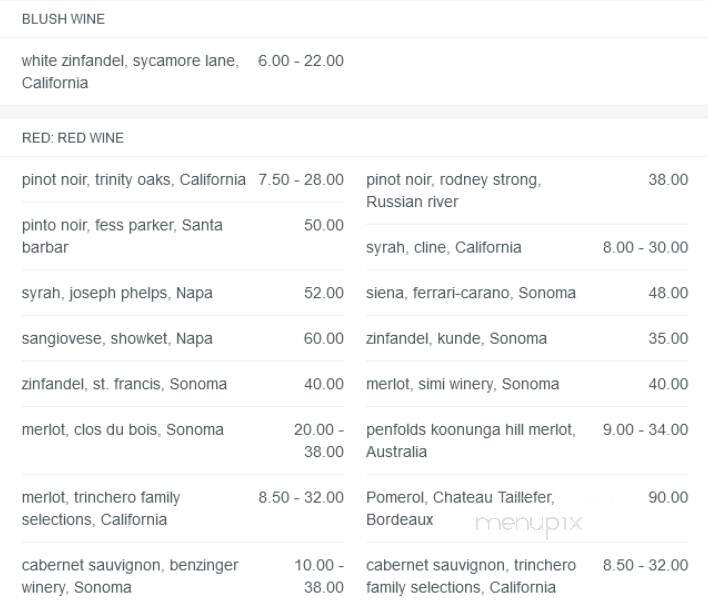Select pinot noir, rodney strong item
The height and width of the screenshot is (606, 708).
pos(454,191)
